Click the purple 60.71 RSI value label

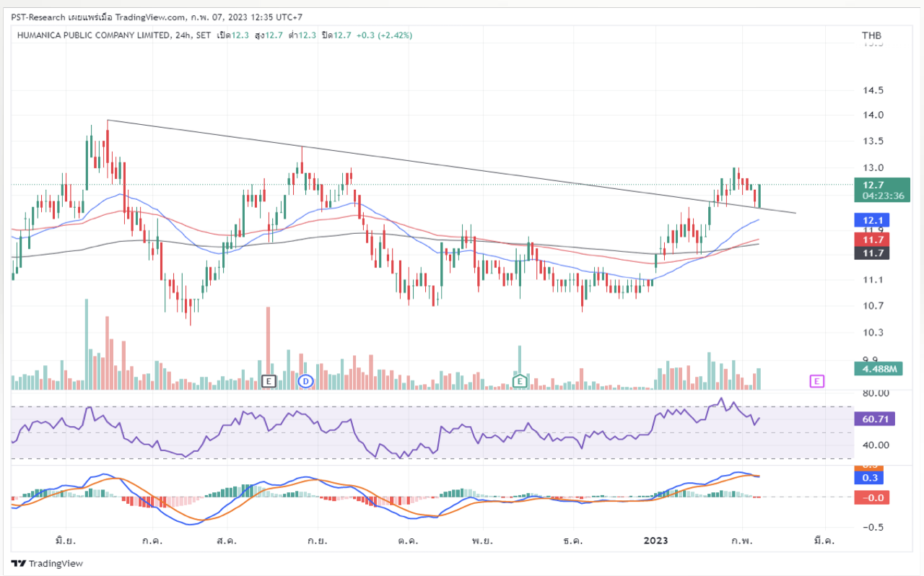click(x=873, y=419)
